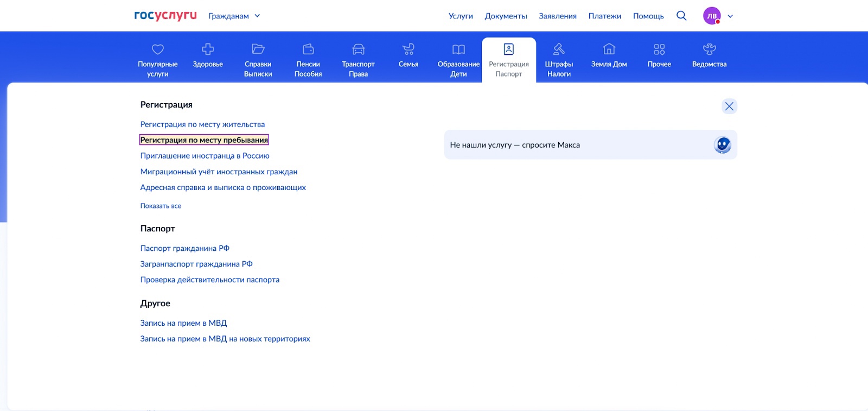Image resolution: width=868 pixels, height=411 pixels.
Task: Open Платежи in the header
Action: click(x=605, y=16)
